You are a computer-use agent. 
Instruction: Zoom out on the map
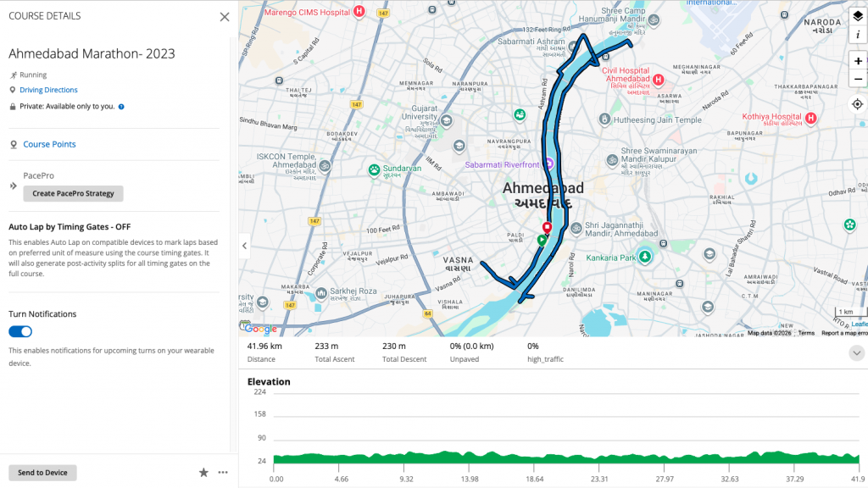coord(858,79)
